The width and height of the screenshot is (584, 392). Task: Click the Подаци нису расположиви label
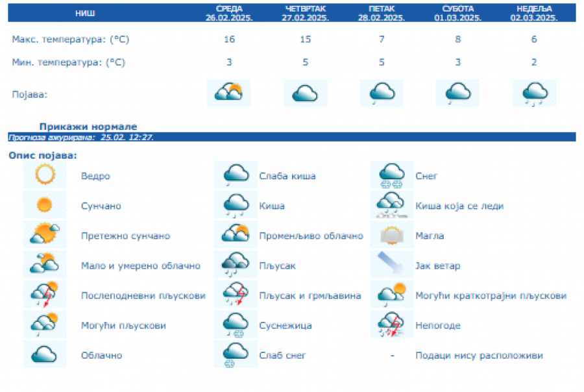(479, 356)
